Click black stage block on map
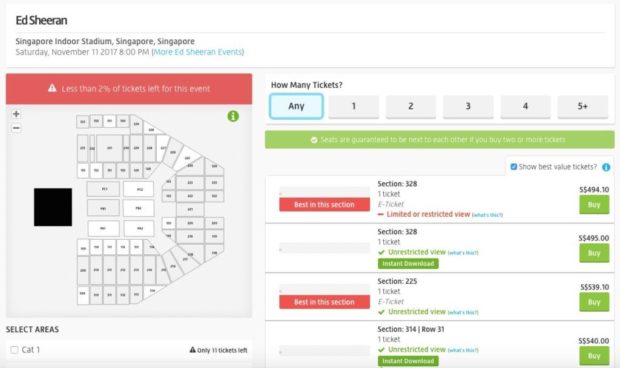Image resolution: width=620 pixels, height=368 pixels. [x=53, y=207]
